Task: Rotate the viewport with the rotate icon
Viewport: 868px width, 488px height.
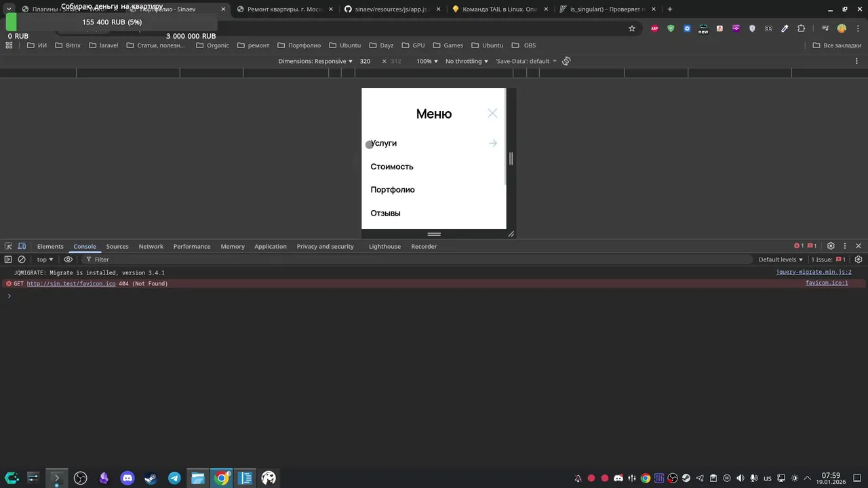Action: [x=566, y=61]
